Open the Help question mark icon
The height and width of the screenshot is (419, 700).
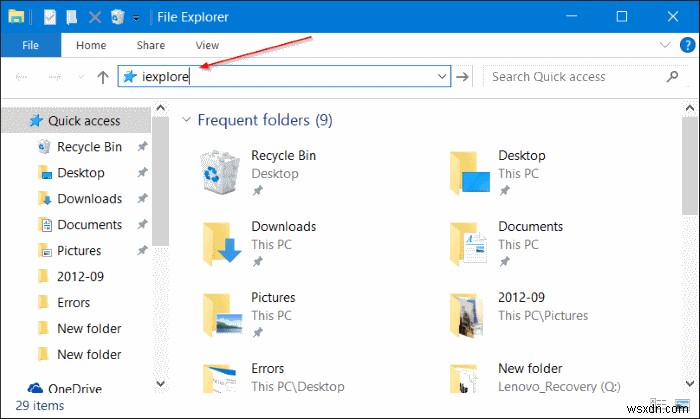tap(687, 45)
